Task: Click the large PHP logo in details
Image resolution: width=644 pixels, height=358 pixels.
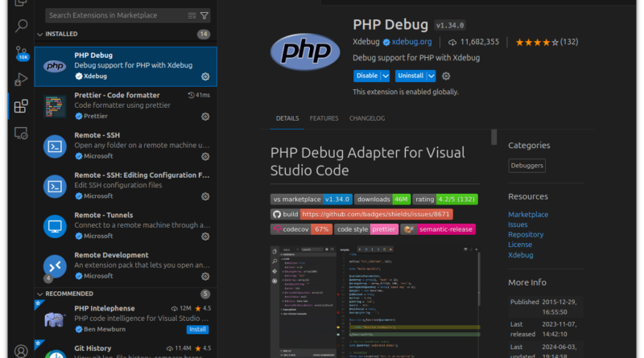Action: click(x=305, y=51)
